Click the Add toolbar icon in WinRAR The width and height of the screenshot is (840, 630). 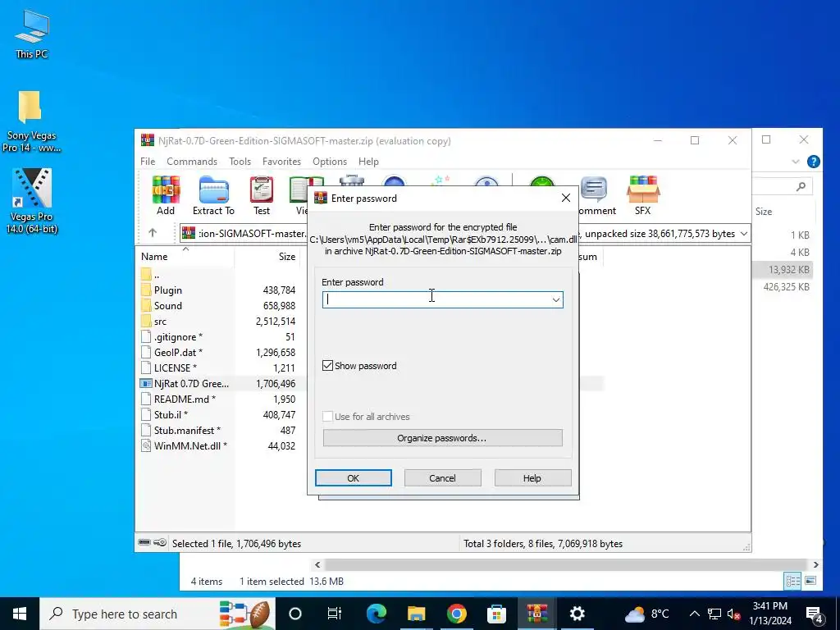(x=166, y=195)
